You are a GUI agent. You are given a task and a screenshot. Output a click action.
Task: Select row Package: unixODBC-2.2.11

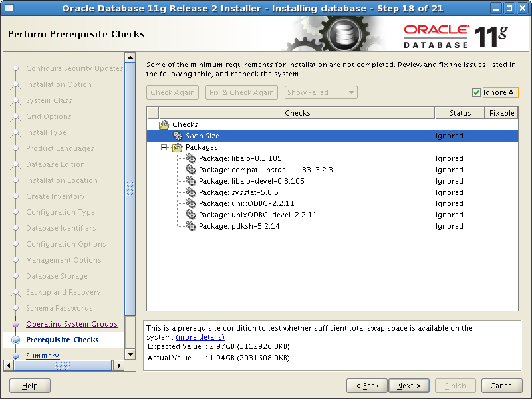(332, 203)
